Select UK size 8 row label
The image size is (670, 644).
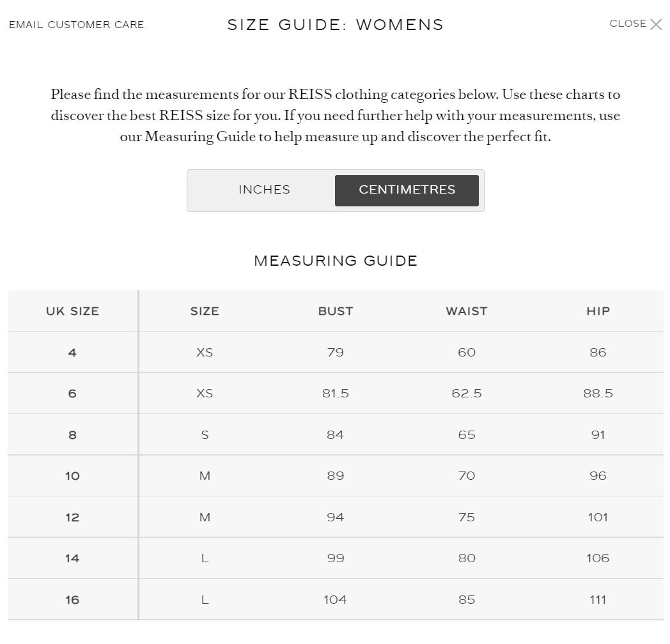tap(72, 435)
